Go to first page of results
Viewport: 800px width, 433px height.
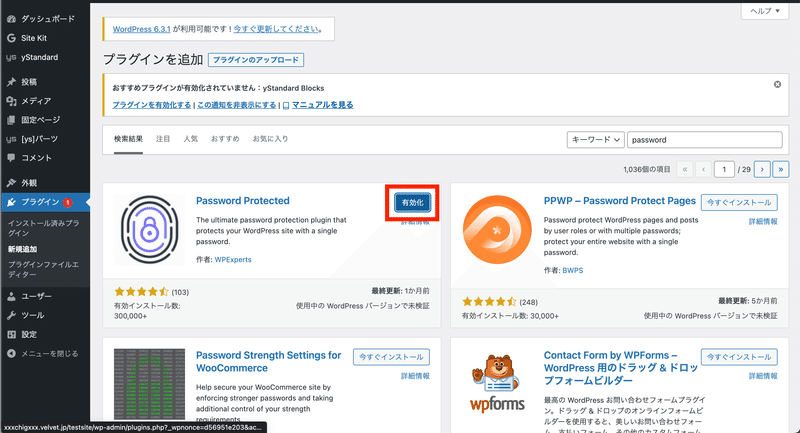[x=685, y=169]
